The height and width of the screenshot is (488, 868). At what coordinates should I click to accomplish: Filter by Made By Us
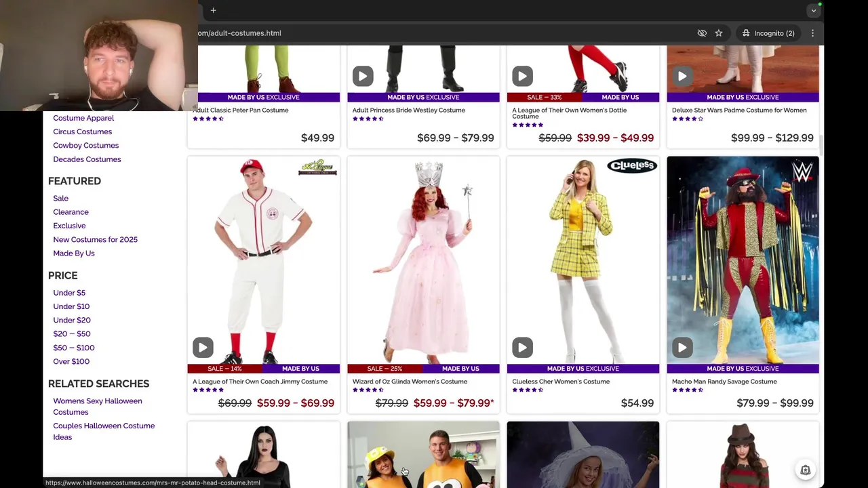click(x=73, y=253)
